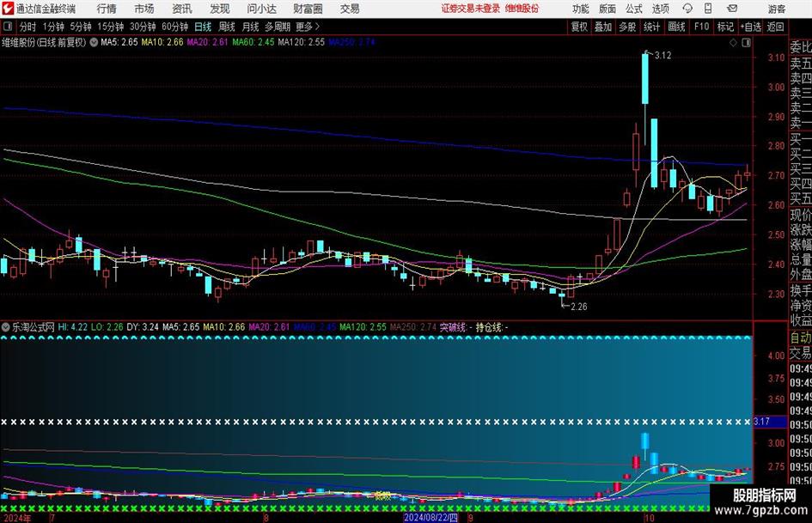Open the F10 company info button
The height and width of the screenshot is (523, 812).
pyautogui.click(x=701, y=27)
